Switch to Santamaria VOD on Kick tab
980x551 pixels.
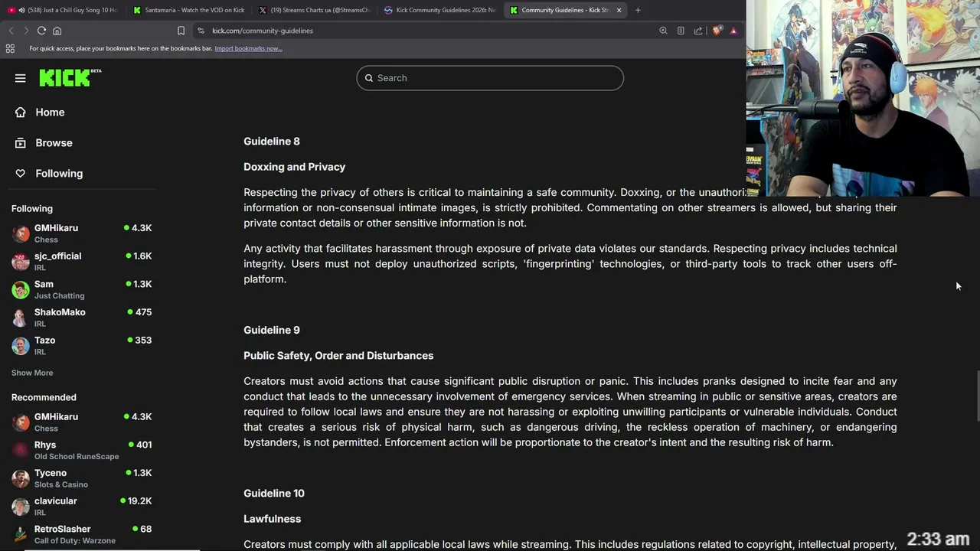[x=188, y=10]
